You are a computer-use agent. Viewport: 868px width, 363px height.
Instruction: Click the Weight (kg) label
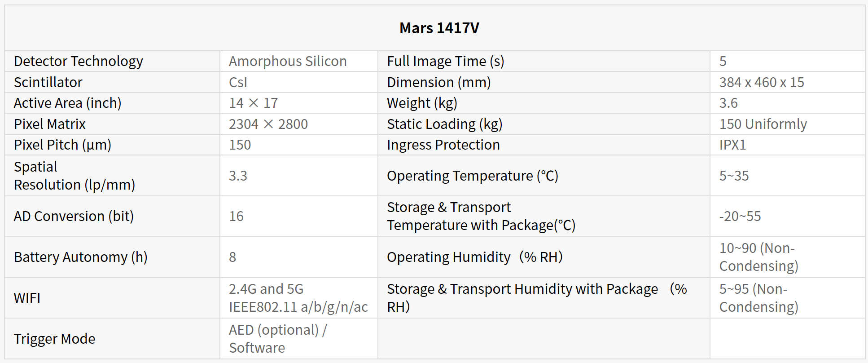point(422,103)
